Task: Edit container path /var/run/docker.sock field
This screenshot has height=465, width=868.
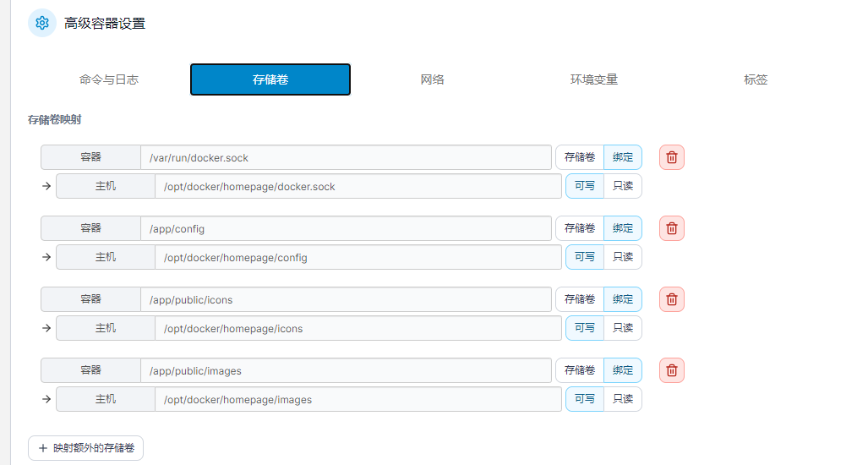Action: pyautogui.click(x=346, y=158)
